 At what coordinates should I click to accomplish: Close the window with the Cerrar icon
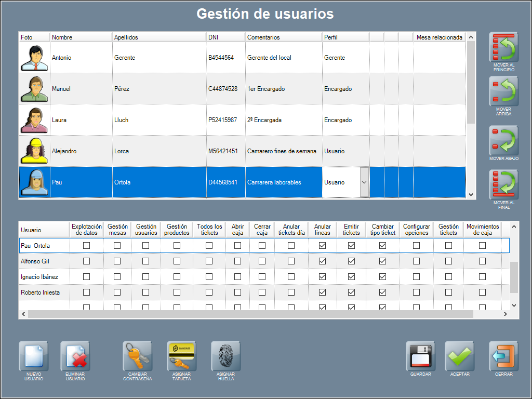click(503, 356)
